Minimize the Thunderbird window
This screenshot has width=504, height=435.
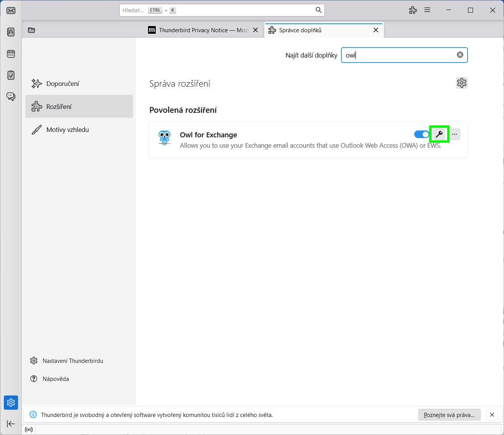(x=449, y=10)
